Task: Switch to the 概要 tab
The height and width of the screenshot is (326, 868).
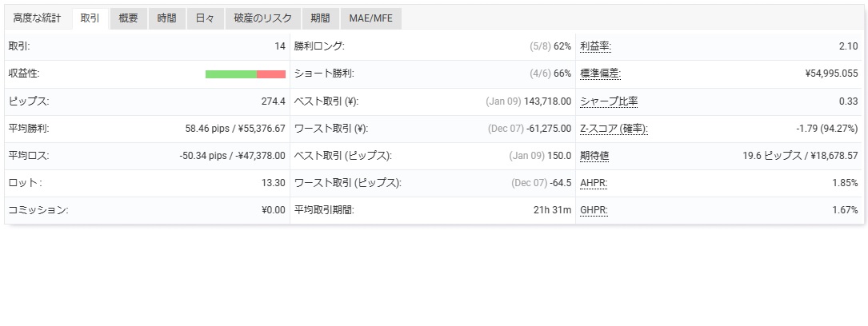Action: point(128,18)
